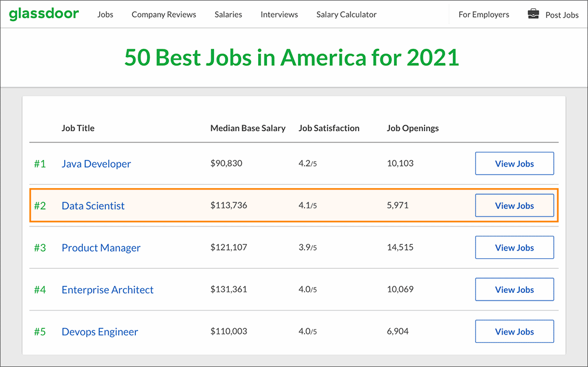The width and height of the screenshot is (588, 367).
Task: Open the Data Scientist job title link
Action: (x=93, y=206)
